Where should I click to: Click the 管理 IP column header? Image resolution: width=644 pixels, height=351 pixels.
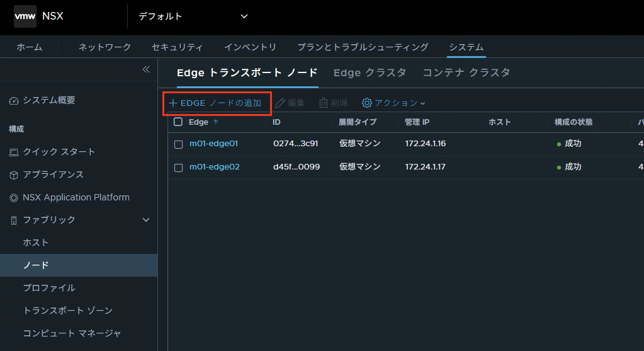click(417, 122)
